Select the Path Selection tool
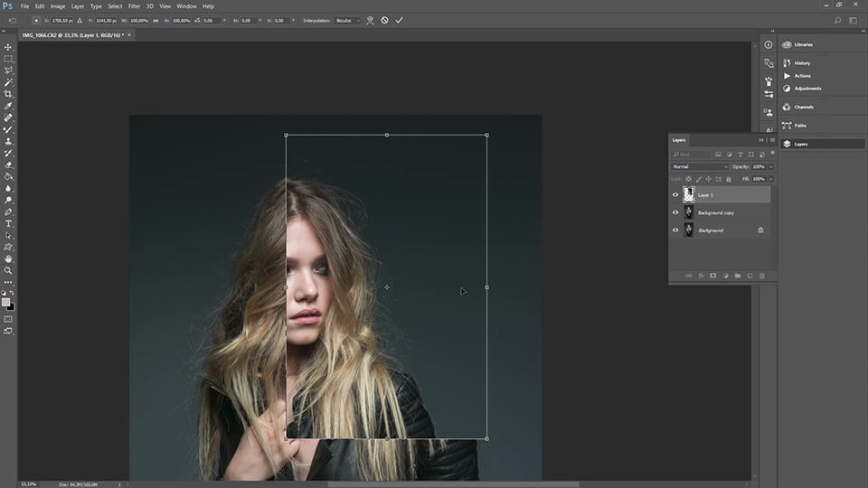Screen dimensions: 868x488 click(8, 236)
